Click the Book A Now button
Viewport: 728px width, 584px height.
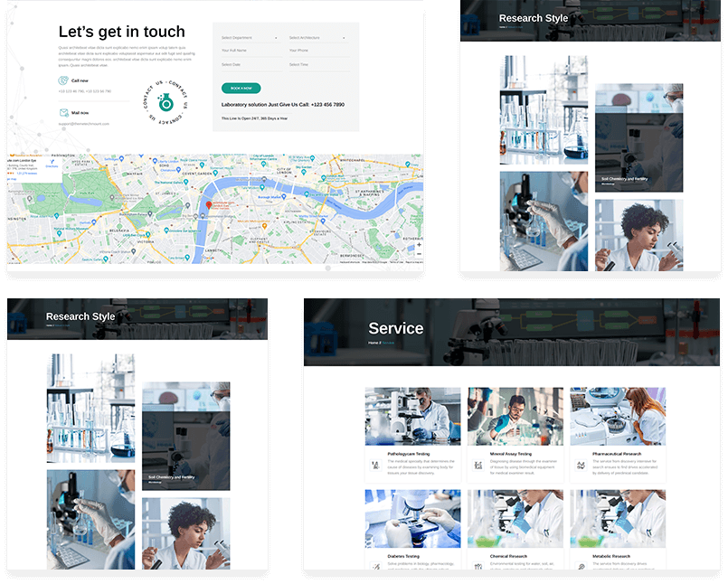coord(241,89)
